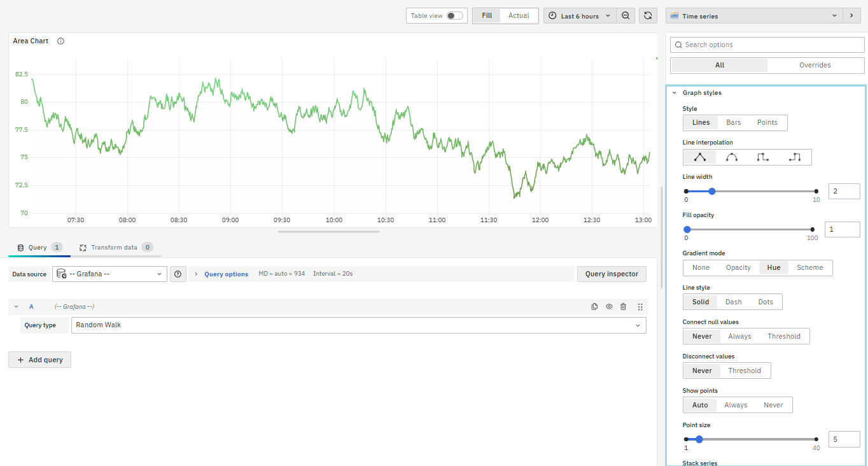868x466 pixels.
Task: Hide query A using eye icon
Action: pyautogui.click(x=609, y=307)
